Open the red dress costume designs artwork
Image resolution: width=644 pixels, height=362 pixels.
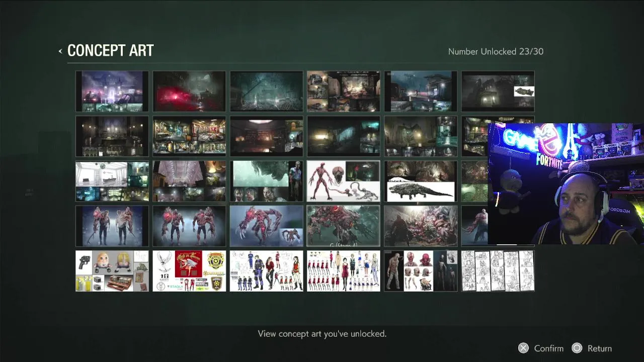point(344,271)
